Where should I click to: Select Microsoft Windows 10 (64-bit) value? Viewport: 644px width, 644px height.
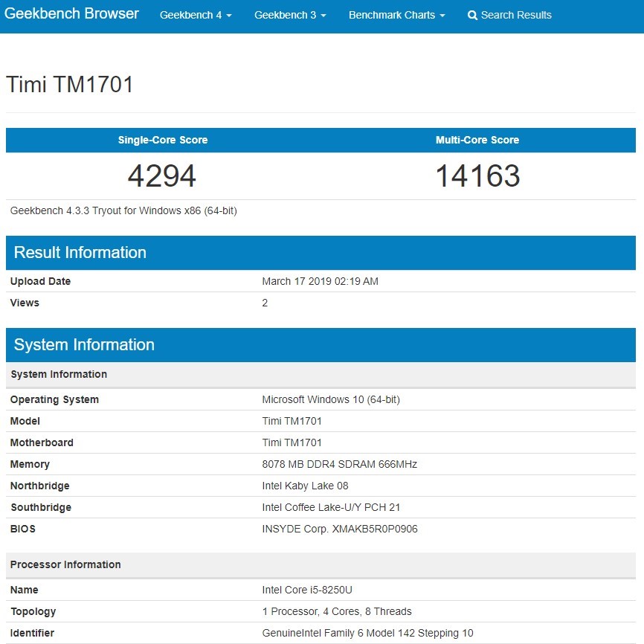[331, 399]
